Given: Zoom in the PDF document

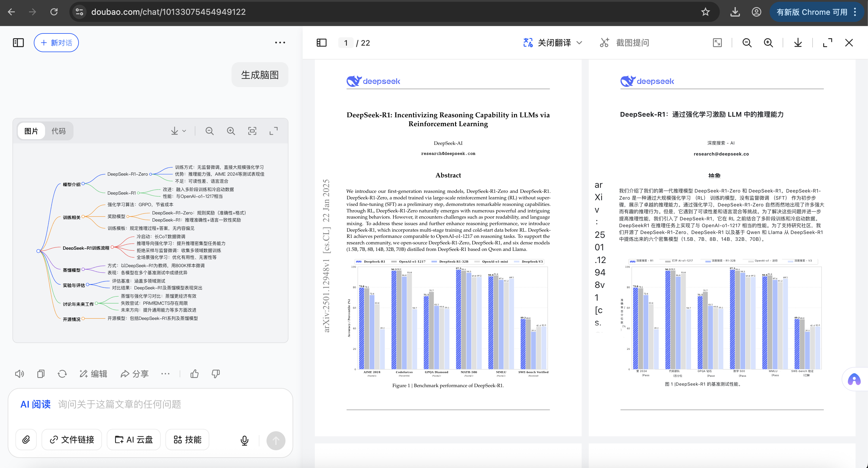Looking at the screenshot, I should (768, 43).
